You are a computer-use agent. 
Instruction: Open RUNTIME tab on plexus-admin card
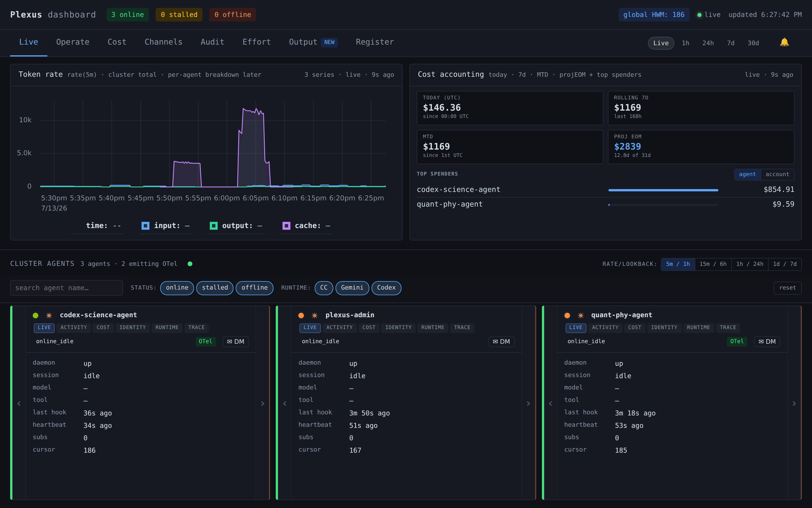pos(433,328)
